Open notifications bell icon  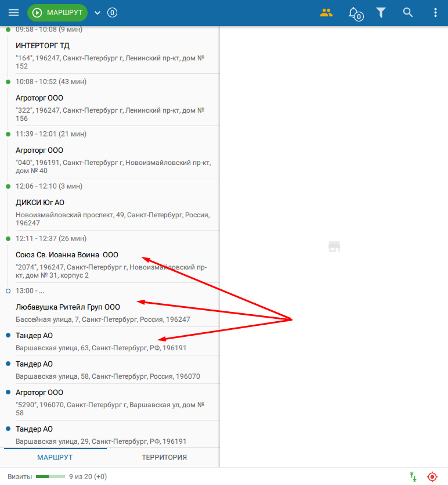(356, 13)
